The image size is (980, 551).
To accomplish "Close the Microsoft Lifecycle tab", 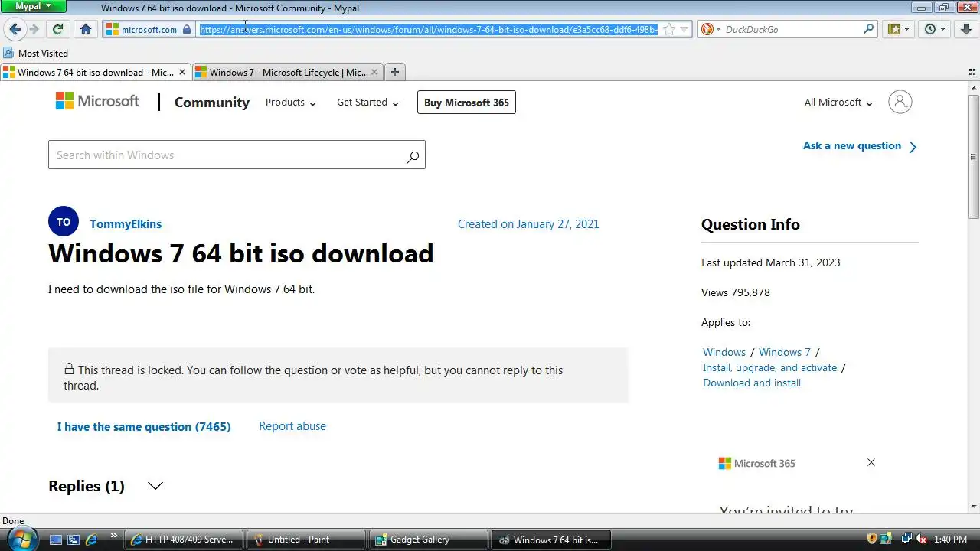I will (374, 72).
